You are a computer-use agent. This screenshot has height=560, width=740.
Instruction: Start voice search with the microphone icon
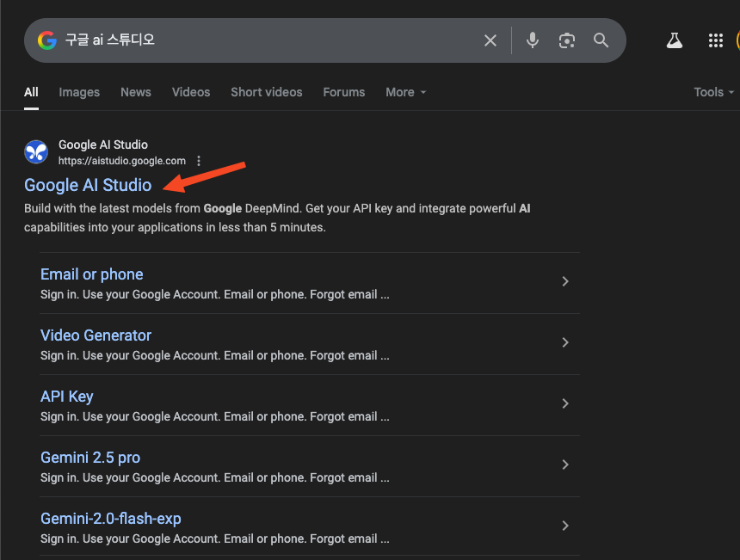coord(533,40)
